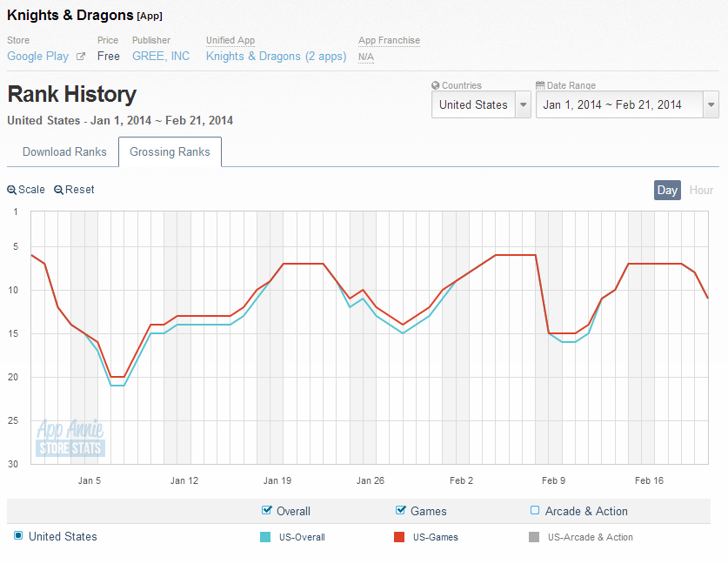The width and height of the screenshot is (728, 564).
Task: Select the Grossing Ranks tab
Action: pos(170,152)
